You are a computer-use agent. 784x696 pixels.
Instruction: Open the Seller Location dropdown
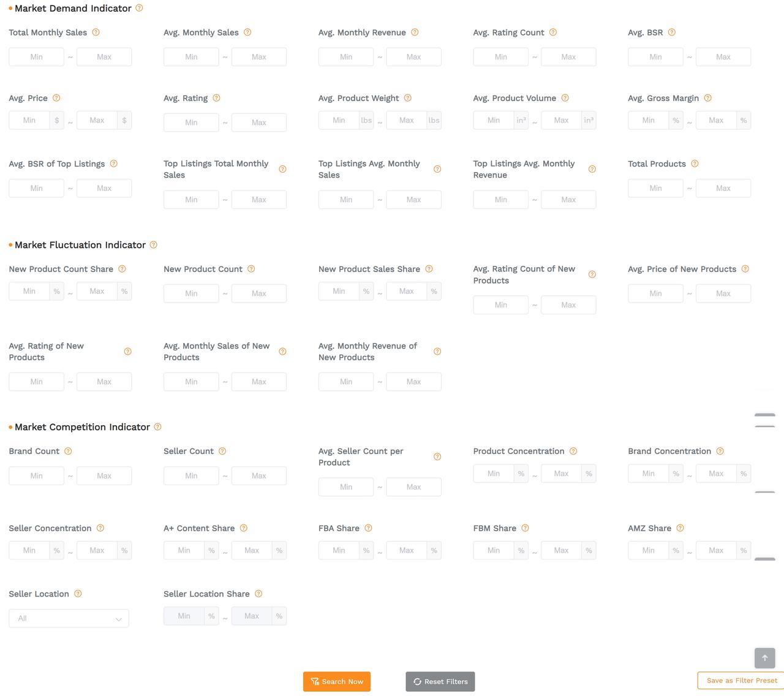pyautogui.click(x=69, y=618)
